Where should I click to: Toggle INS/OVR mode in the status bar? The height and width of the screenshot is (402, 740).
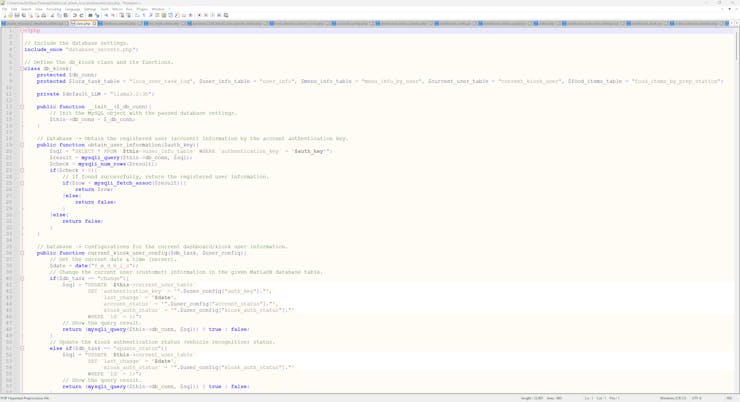pos(729,398)
